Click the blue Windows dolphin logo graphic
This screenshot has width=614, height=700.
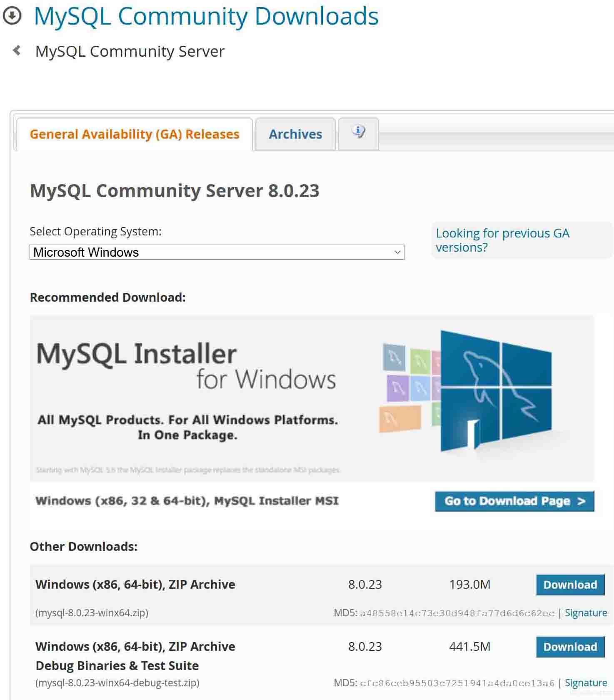[496, 390]
